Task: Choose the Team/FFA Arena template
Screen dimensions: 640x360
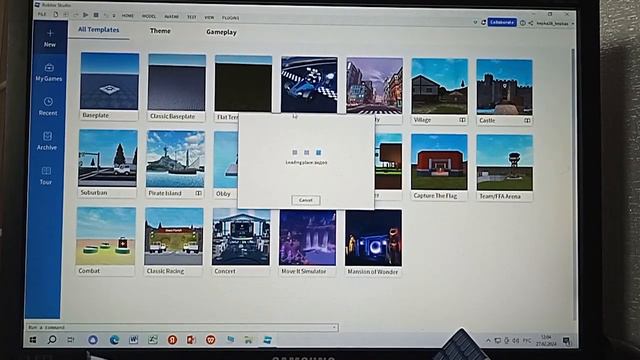Action: 504,167
